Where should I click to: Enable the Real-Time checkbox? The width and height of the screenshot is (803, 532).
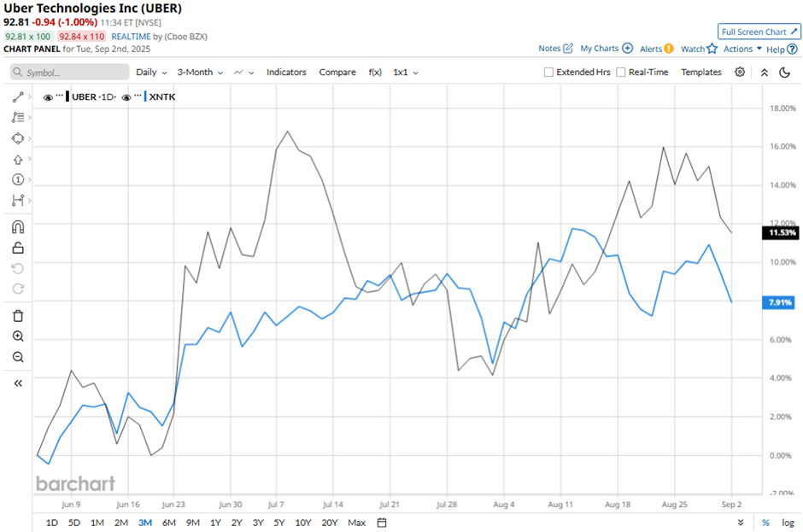pos(621,73)
